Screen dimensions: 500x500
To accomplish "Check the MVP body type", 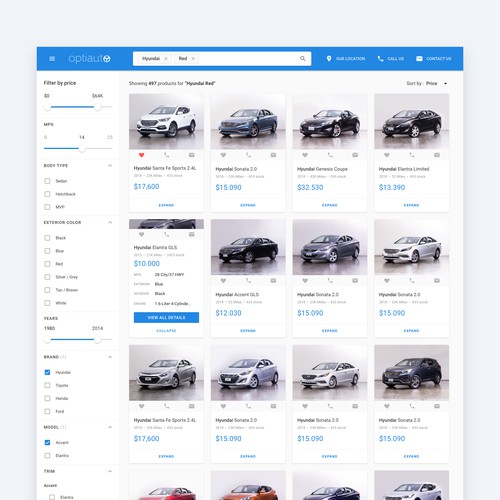I will pos(47,207).
